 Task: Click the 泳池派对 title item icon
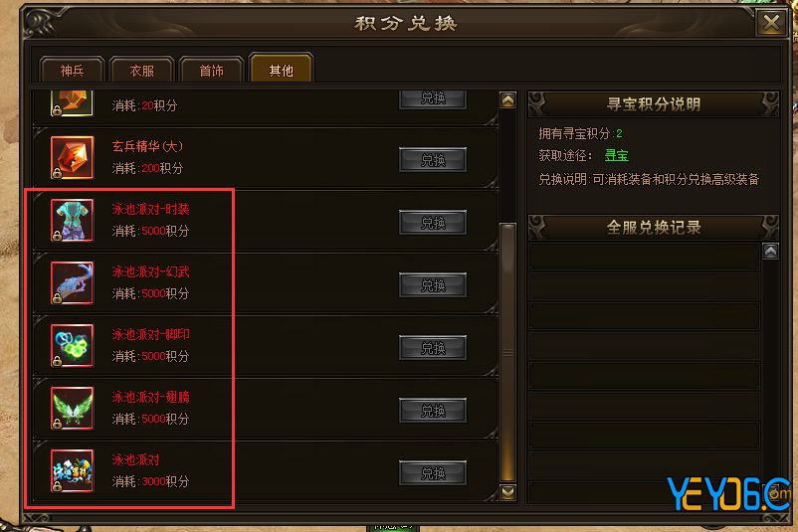[x=72, y=470]
